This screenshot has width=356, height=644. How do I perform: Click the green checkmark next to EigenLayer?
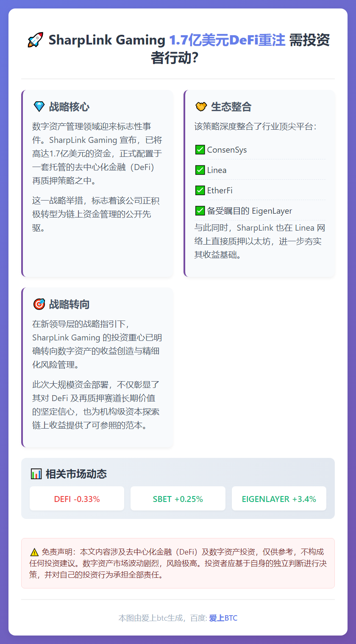[x=200, y=211]
